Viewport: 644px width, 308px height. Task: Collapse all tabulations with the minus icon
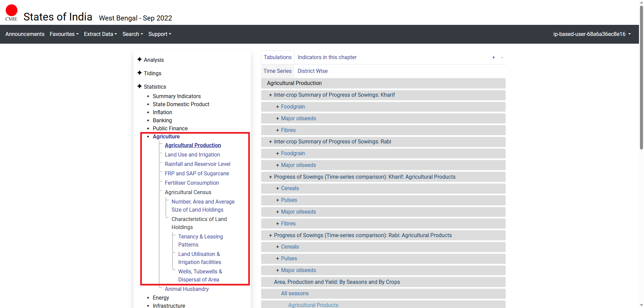[502, 57]
